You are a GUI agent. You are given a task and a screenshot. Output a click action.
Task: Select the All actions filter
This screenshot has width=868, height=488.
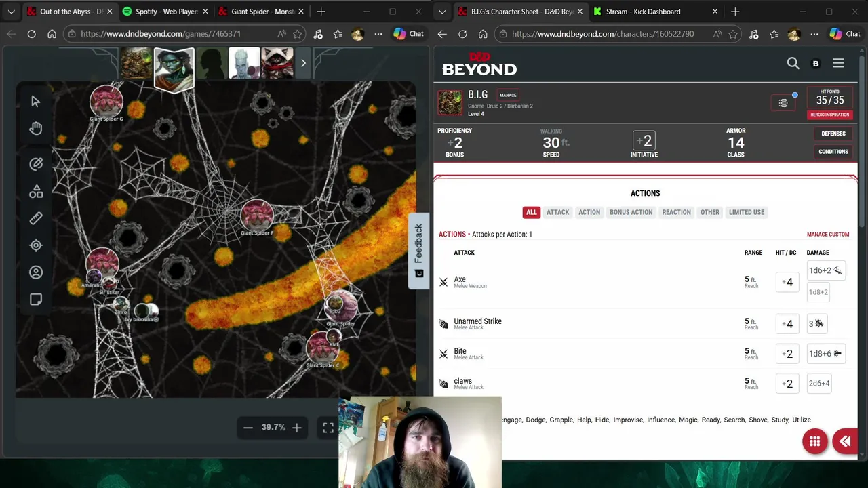click(x=532, y=212)
